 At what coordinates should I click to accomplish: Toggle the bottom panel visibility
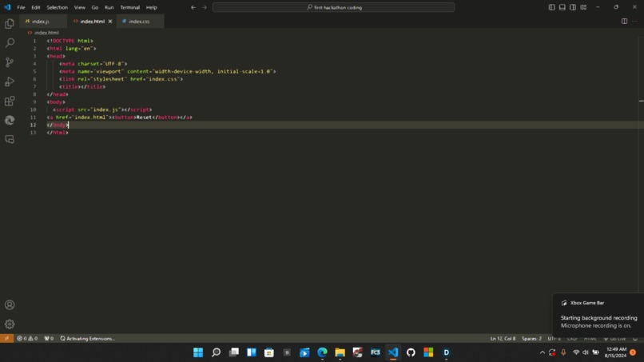pos(563,7)
